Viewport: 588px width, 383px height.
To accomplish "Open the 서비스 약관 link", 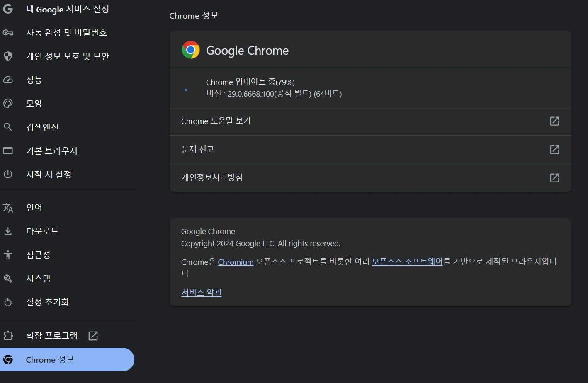I will click(202, 293).
